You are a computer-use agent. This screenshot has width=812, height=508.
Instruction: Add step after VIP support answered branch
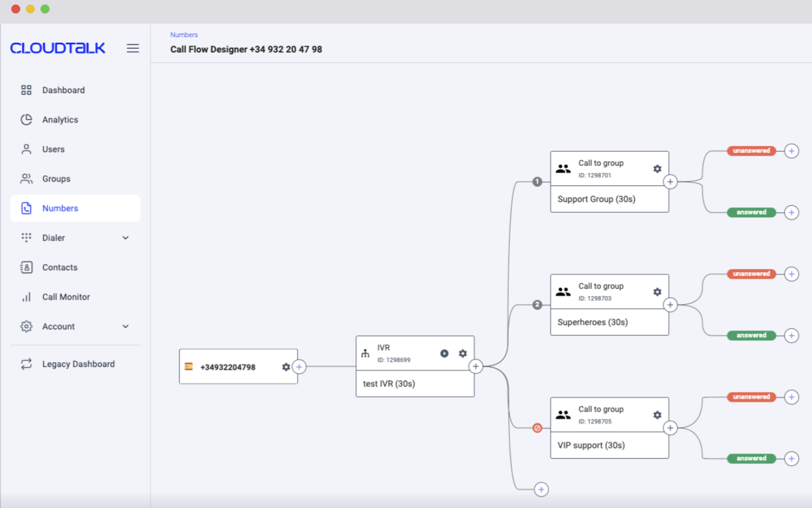(x=791, y=459)
